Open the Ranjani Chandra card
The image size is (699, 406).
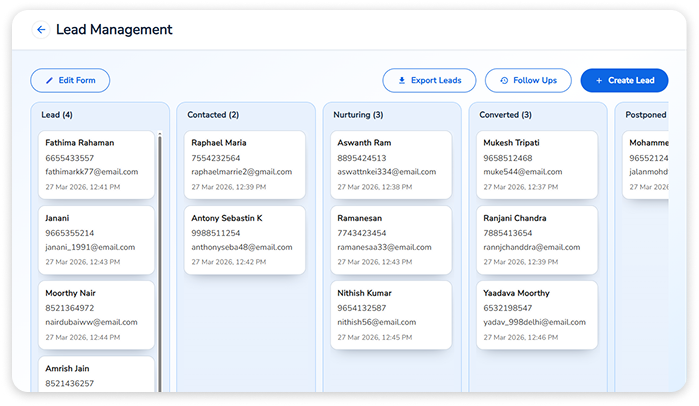click(537, 240)
